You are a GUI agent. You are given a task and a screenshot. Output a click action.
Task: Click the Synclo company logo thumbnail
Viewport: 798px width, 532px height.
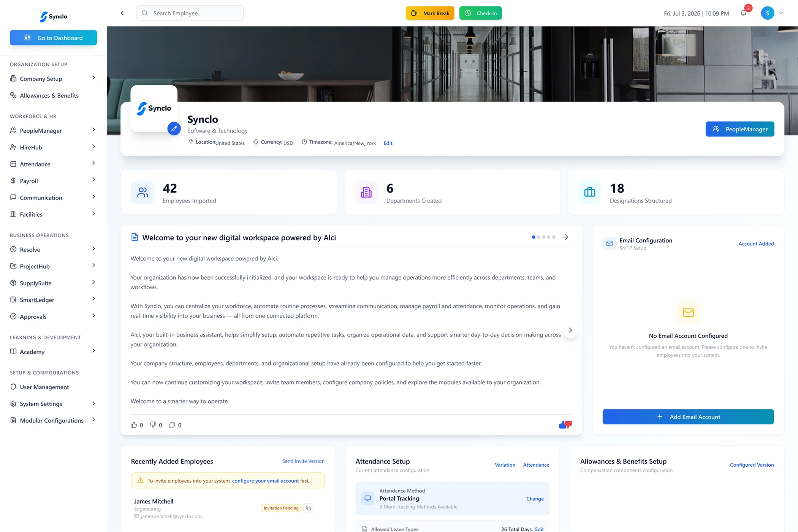tap(154, 108)
